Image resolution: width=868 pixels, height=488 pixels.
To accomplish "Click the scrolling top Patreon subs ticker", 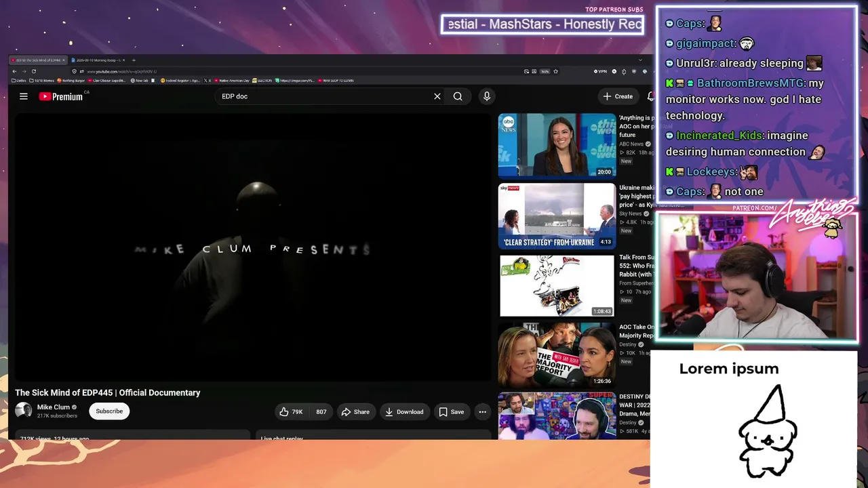I will [x=542, y=24].
